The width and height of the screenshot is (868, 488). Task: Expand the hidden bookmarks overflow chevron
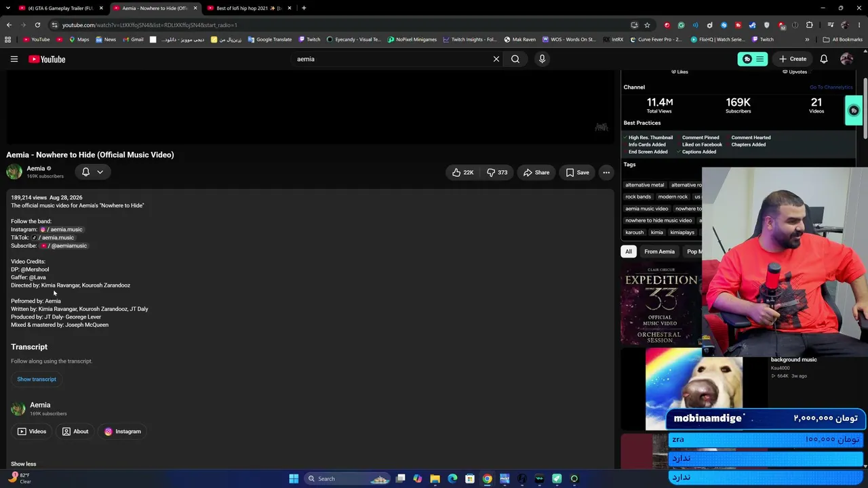click(807, 39)
